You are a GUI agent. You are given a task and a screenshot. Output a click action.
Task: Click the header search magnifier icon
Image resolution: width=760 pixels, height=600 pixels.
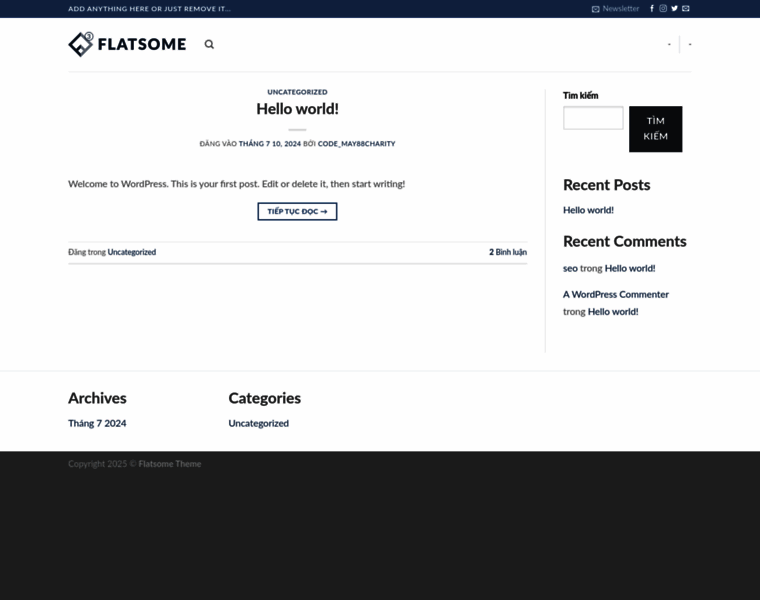point(209,45)
